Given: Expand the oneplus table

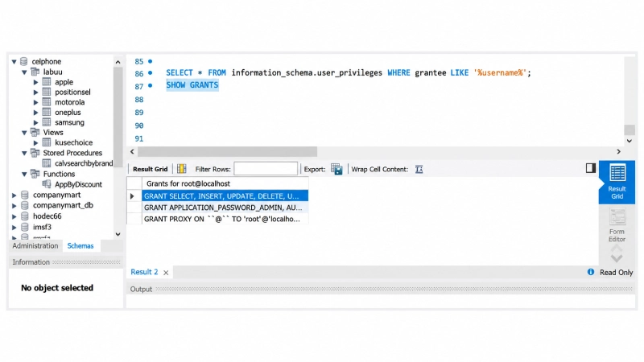Looking at the screenshot, I should pyautogui.click(x=35, y=113).
